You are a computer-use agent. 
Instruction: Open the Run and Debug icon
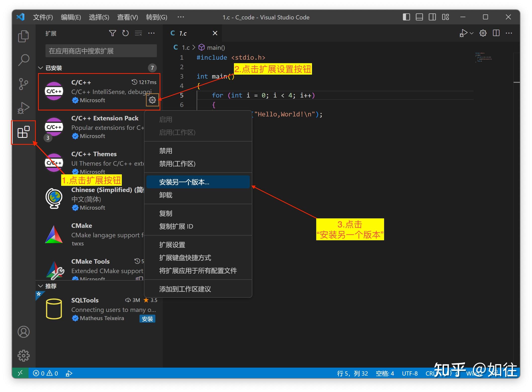pos(23,108)
